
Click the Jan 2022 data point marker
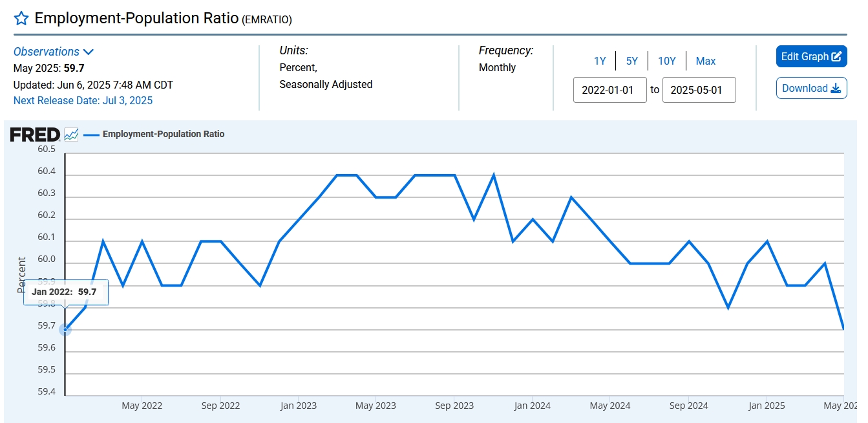tap(65, 330)
